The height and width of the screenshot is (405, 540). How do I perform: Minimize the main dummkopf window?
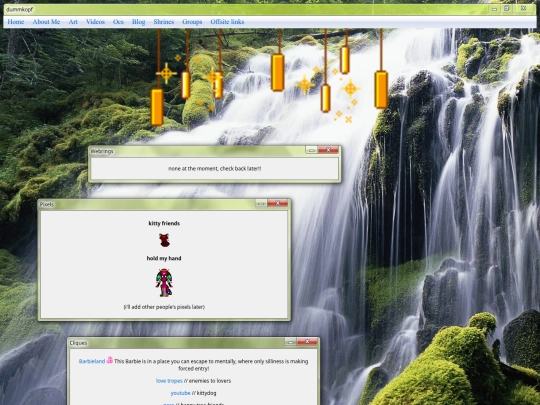click(x=495, y=9)
